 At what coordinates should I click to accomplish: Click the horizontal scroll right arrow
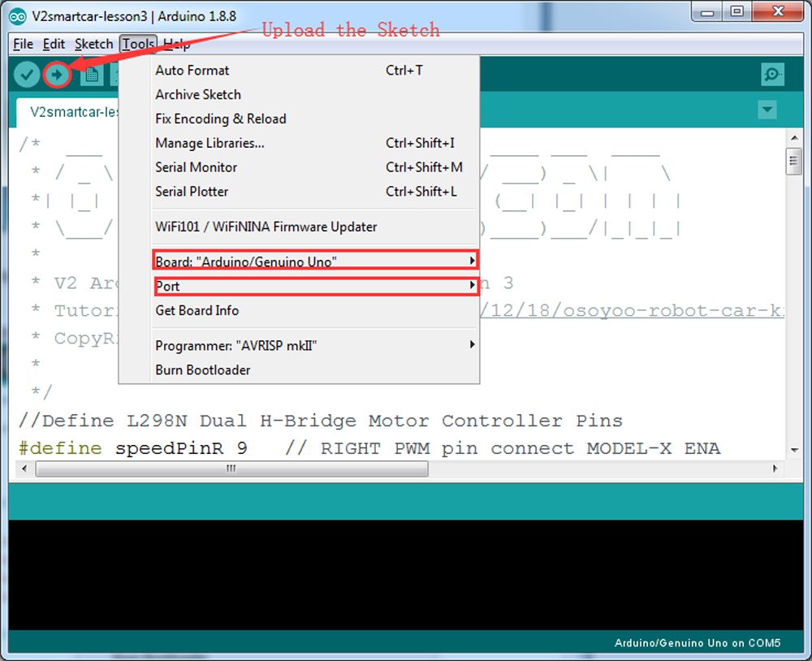(x=775, y=469)
